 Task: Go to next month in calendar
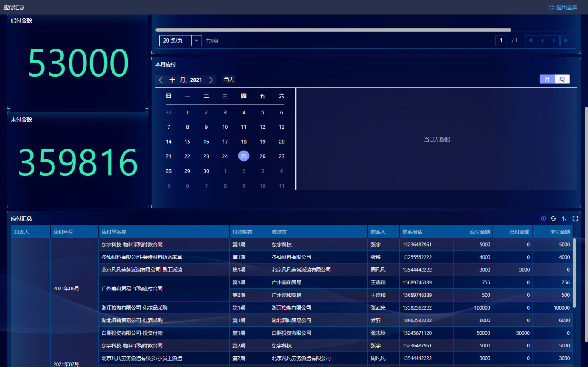point(211,80)
